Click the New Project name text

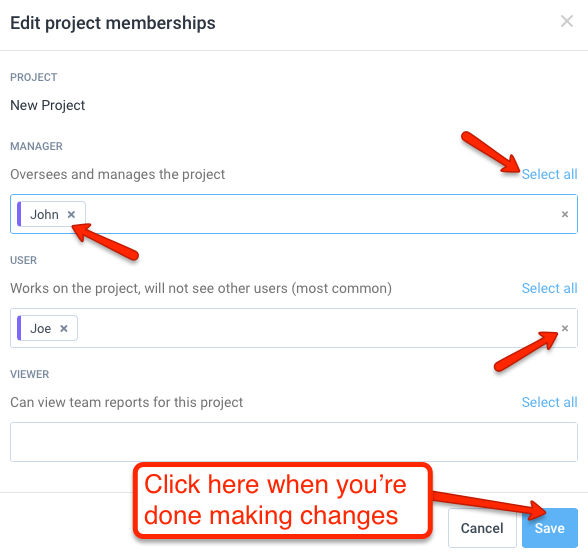pyautogui.click(x=48, y=105)
